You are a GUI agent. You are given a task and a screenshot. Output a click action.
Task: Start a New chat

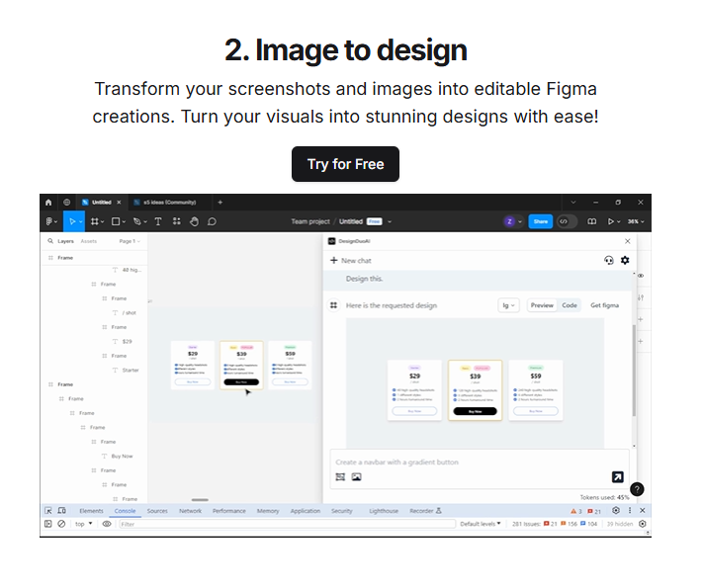[x=351, y=261]
